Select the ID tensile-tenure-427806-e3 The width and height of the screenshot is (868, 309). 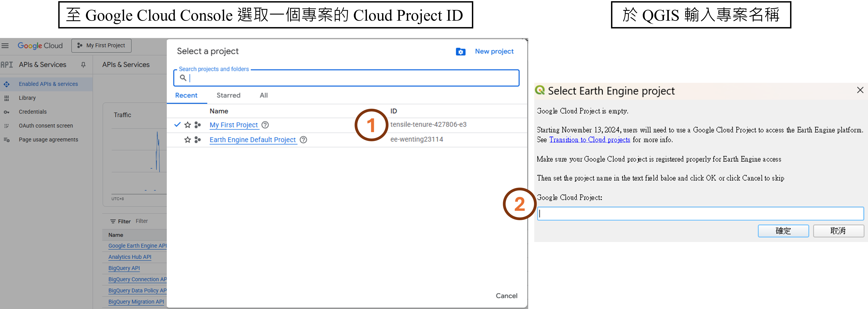coord(428,125)
